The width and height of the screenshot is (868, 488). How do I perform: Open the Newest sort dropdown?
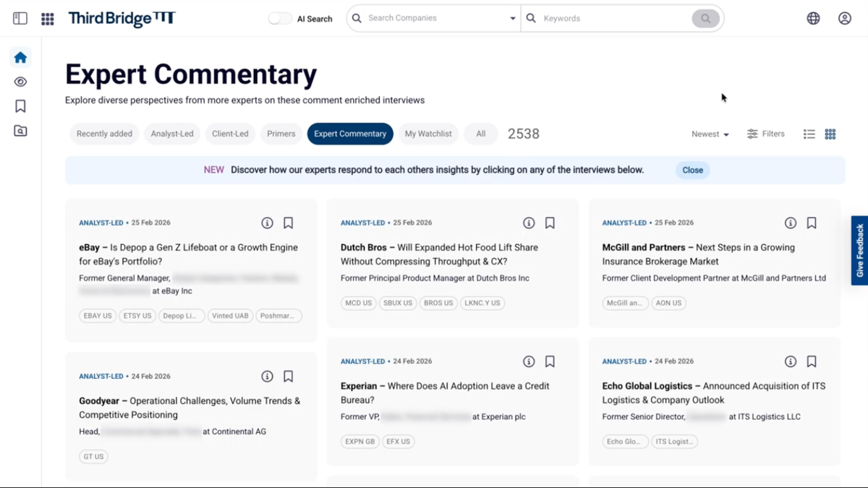point(709,134)
